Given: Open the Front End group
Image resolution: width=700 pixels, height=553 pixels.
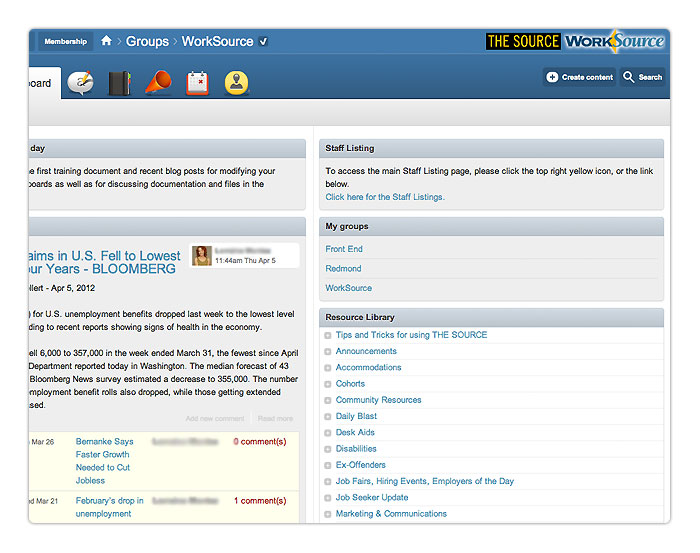Looking at the screenshot, I should pyautogui.click(x=344, y=249).
